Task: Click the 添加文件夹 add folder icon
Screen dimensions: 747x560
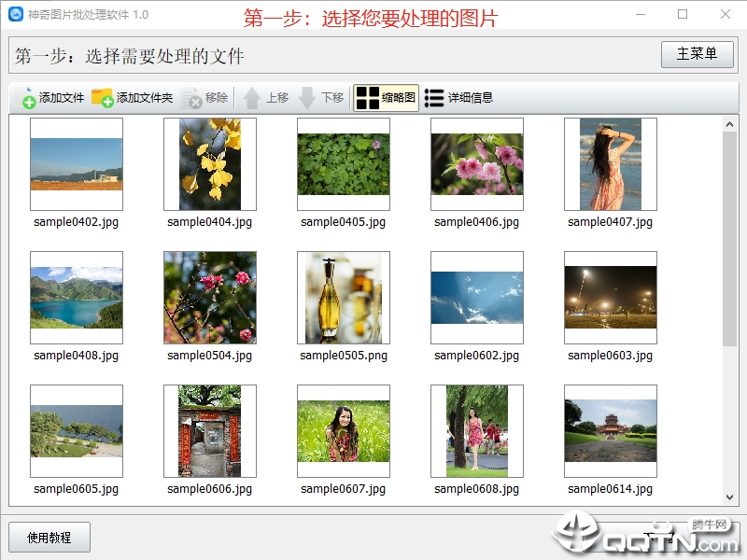Action: 102,98
